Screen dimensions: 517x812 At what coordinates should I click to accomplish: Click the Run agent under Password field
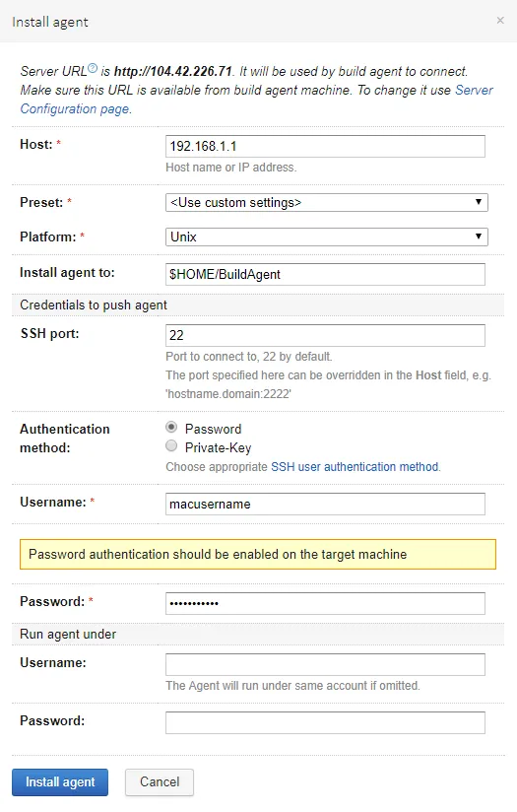click(x=326, y=723)
